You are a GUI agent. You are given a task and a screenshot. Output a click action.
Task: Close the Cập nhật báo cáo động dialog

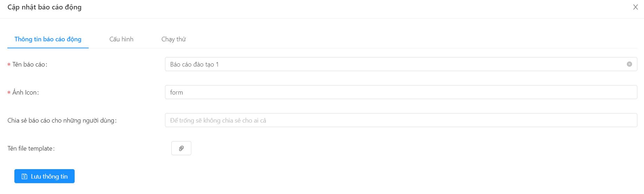click(635, 7)
